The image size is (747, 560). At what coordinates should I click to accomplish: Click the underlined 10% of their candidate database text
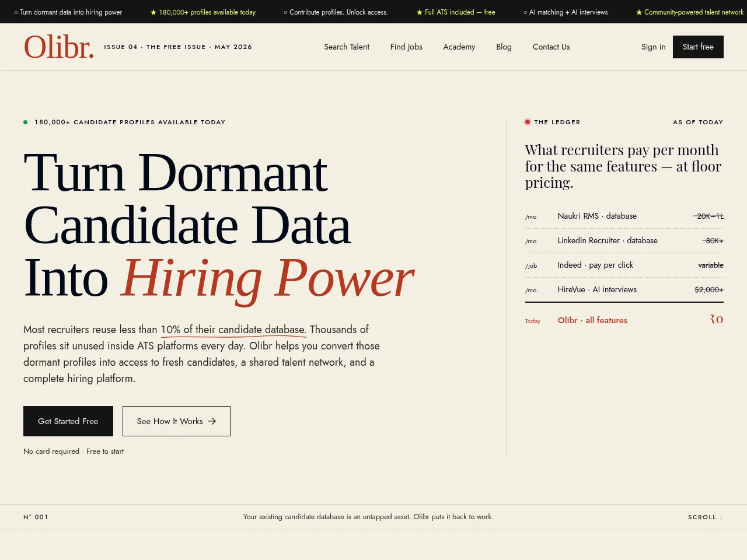pyautogui.click(x=233, y=330)
